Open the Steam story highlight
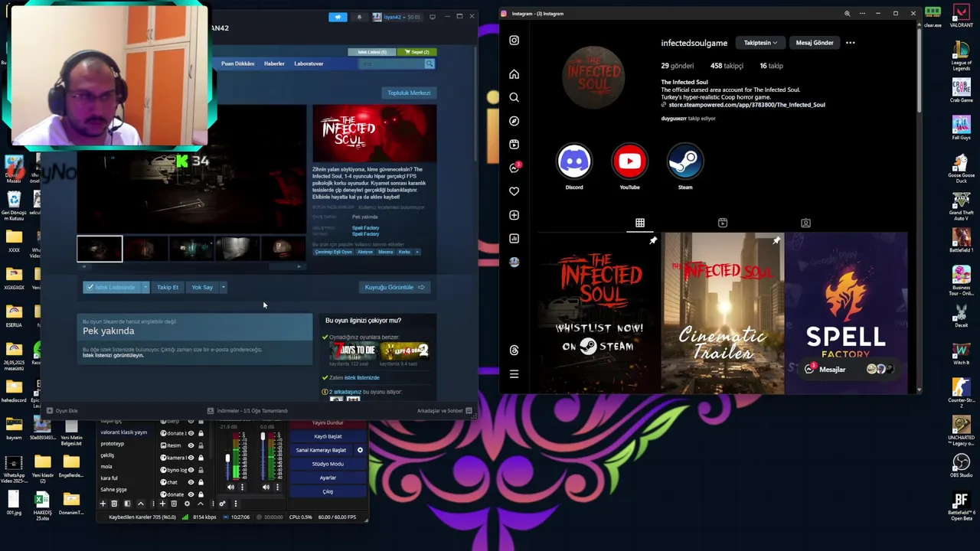980x551 pixels. pos(685,161)
